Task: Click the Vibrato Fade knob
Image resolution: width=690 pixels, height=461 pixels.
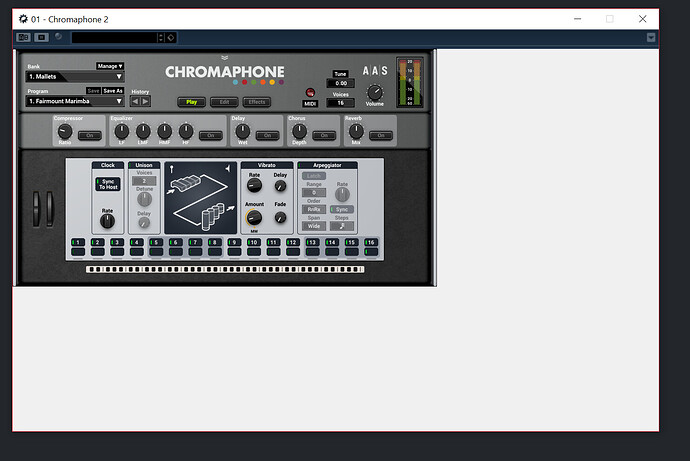Action: 280,217
